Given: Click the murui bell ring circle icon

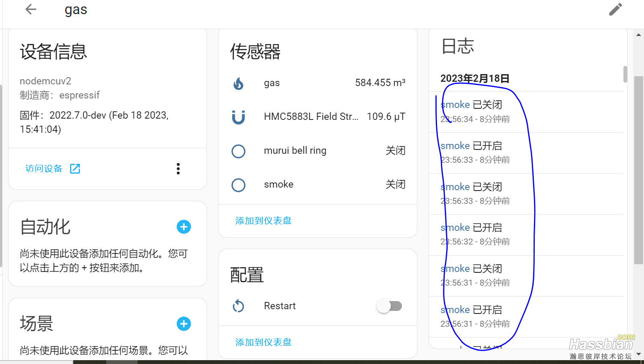Looking at the screenshot, I should 238,151.
